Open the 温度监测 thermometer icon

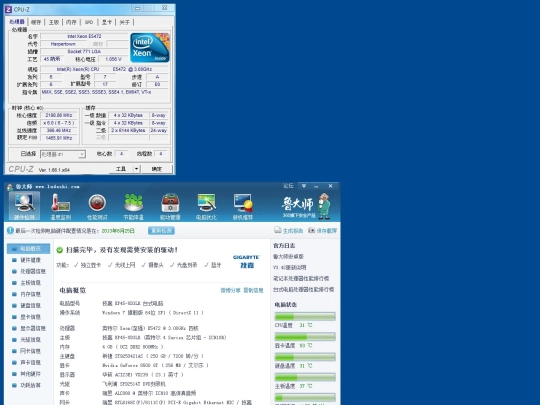pyautogui.click(x=61, y=202)
